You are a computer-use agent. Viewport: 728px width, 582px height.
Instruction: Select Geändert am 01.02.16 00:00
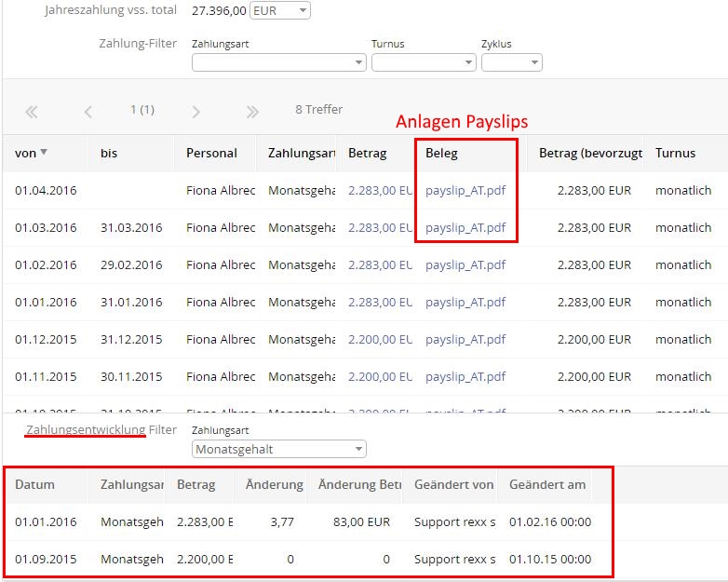click(550, 521)
